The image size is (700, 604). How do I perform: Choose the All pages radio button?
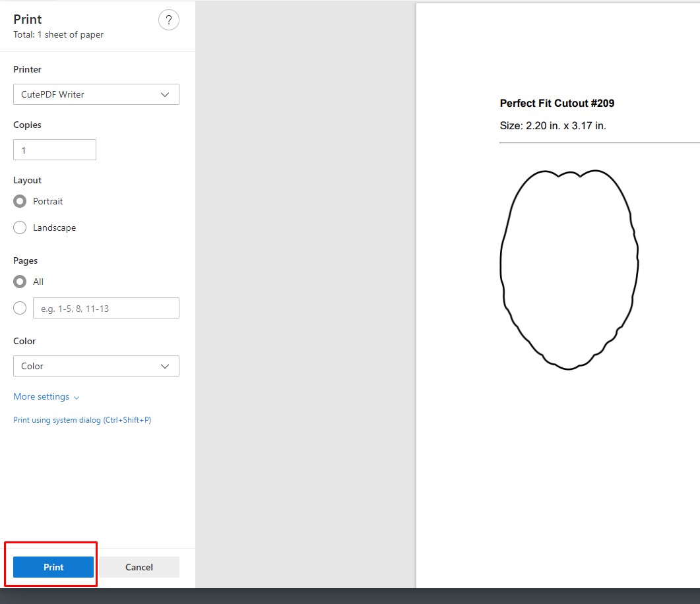pos(20,282)
